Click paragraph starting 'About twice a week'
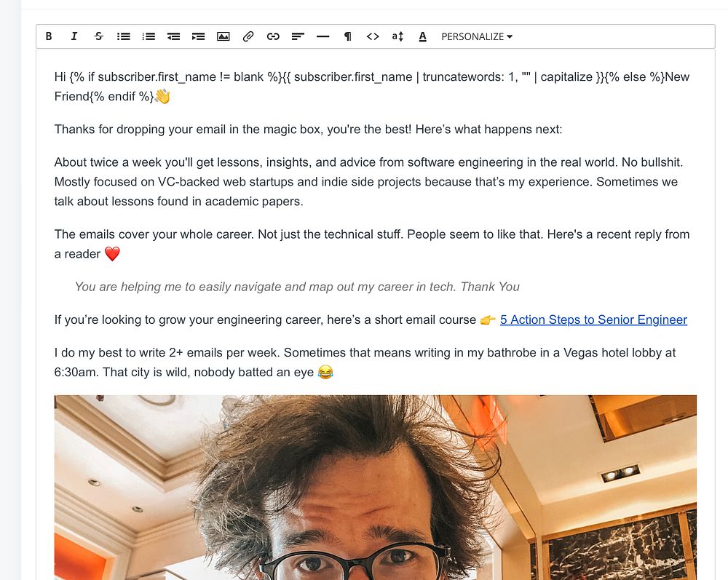Screen dimensions: 728x580 pos(368,182)
